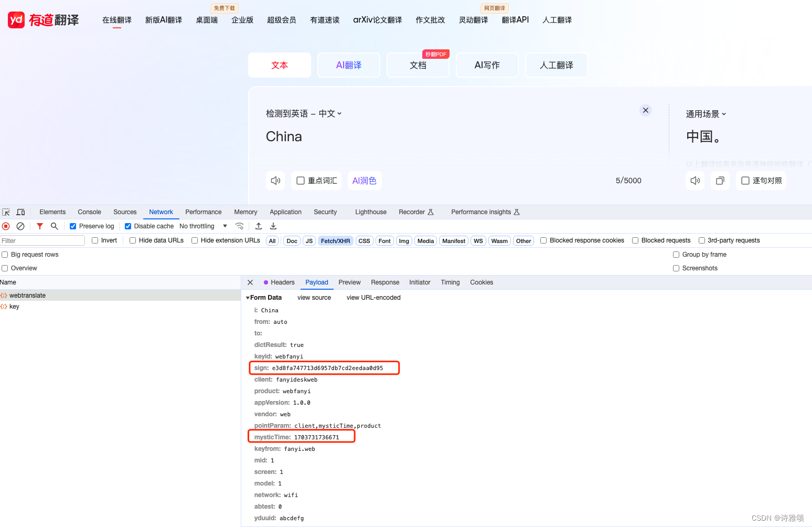Open 翻译API navigation link

pyautogui.click(x=515, y=20)
